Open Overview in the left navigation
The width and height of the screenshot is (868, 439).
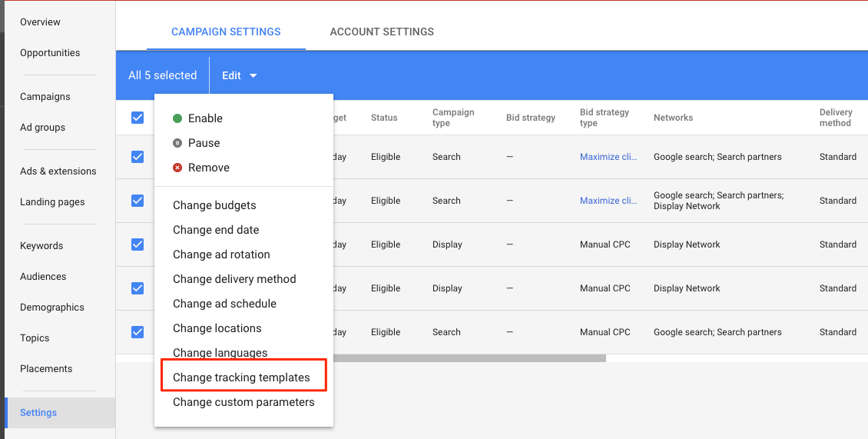click(40, 22)
